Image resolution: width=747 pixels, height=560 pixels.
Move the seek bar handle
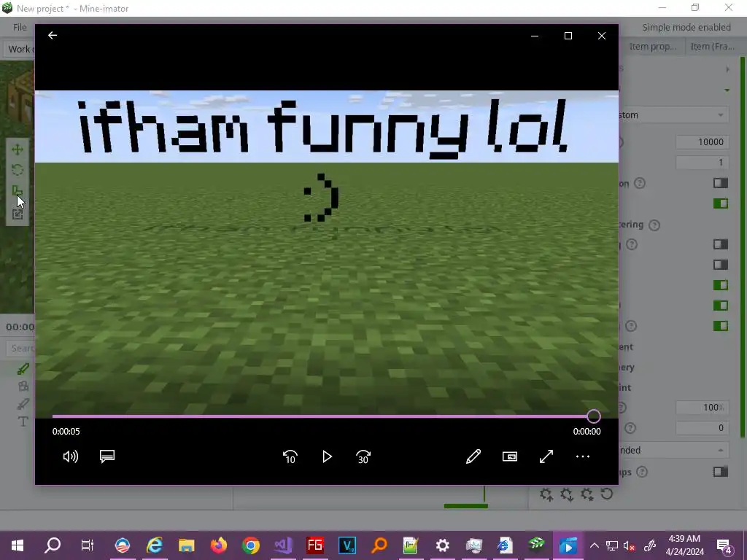[594, 416]
